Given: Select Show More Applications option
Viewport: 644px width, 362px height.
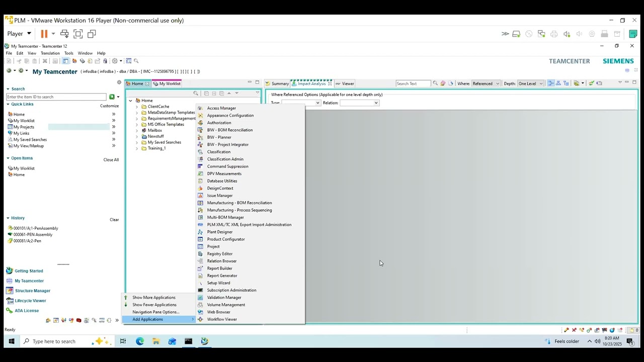Looking at the screenshot, I should pyautogui.click(x=154, y=297).
